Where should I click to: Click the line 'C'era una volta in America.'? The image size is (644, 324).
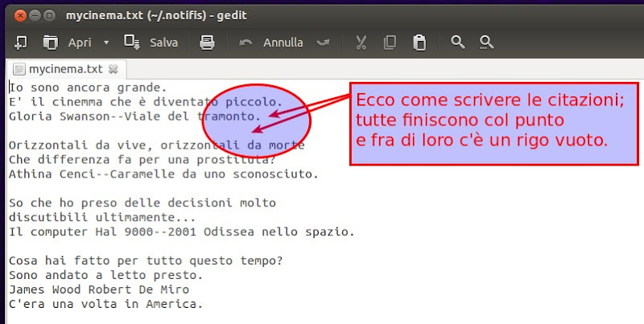coord(106,304)
